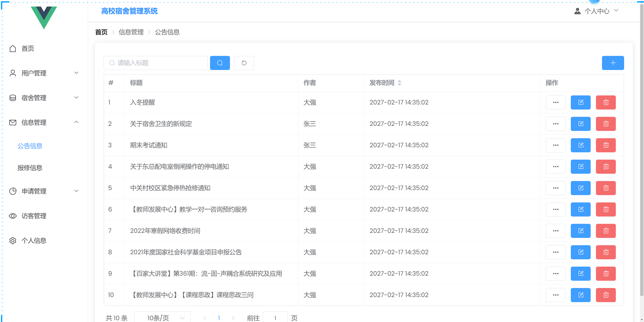
Task: Select the search magnifier icon
Action: click(220, 63)
